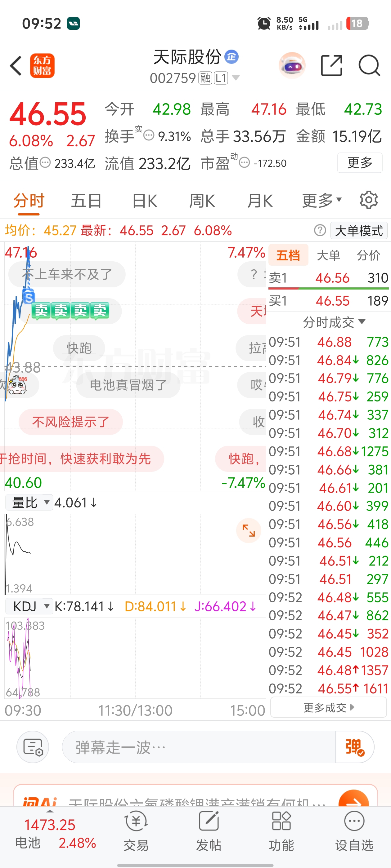This screenshot has height=868, width=391.
Task: Open the 东方财富 logo home icon
Action: (42, 66)
